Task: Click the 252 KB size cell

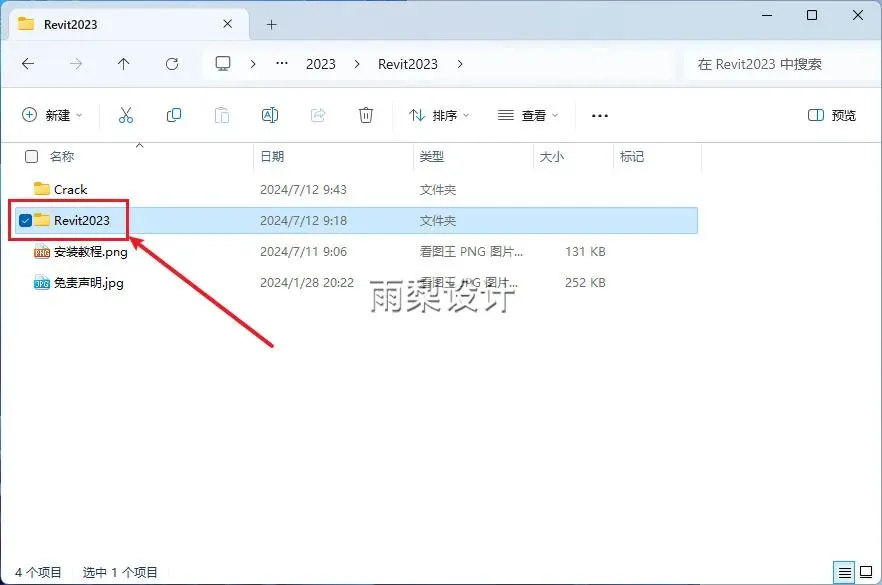Action: pos(585,282)
